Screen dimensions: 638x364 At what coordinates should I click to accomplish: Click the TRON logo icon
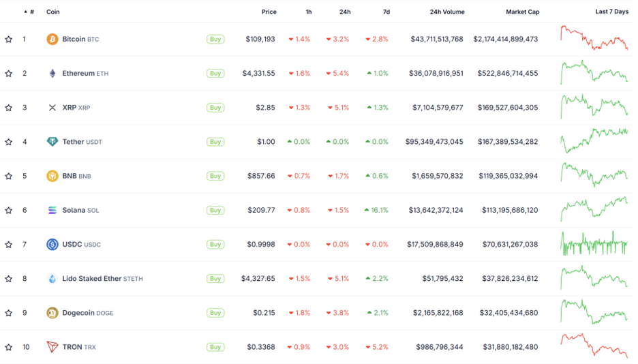pos(52,347)
